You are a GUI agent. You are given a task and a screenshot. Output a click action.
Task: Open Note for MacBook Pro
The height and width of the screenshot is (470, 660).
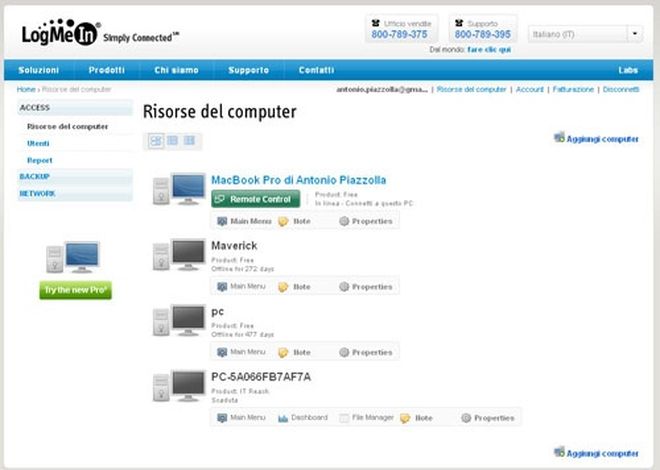pyautogui.click(x=295, y=221)
